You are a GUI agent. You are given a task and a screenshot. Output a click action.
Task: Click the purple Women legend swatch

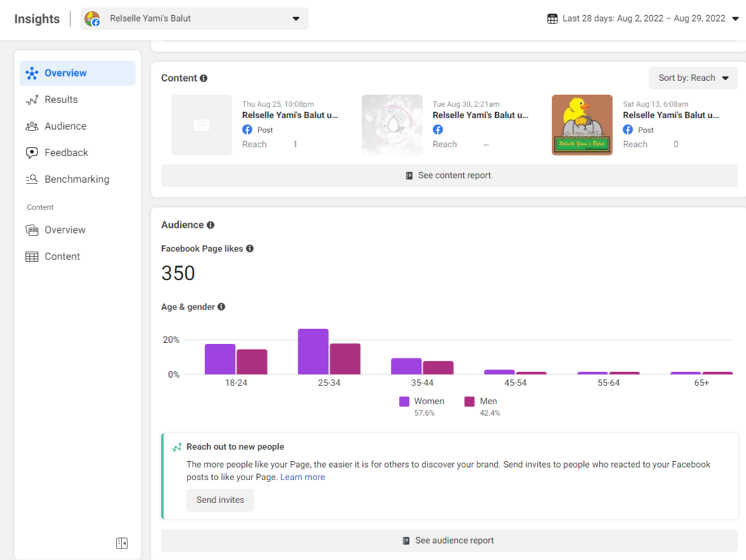tap(404, 401)
